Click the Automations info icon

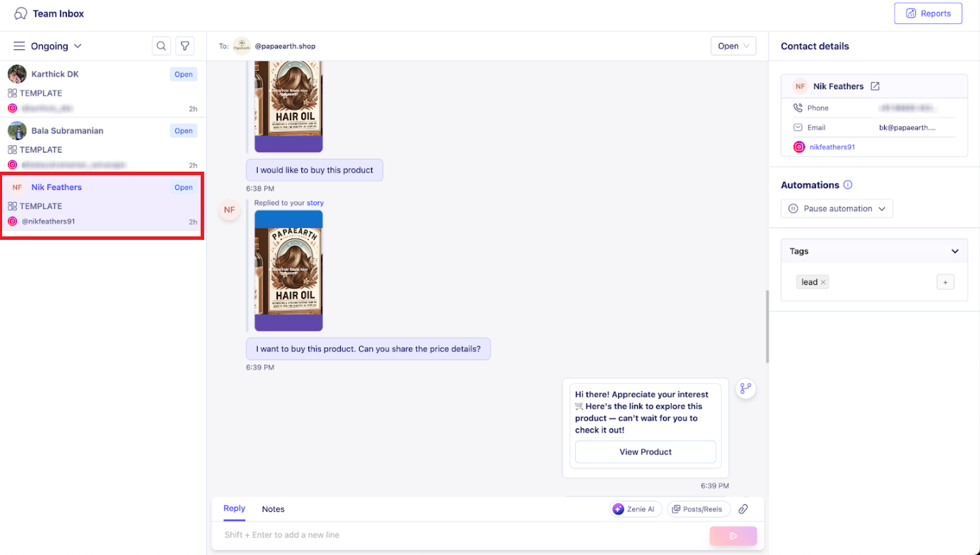[x=848, y=185]
